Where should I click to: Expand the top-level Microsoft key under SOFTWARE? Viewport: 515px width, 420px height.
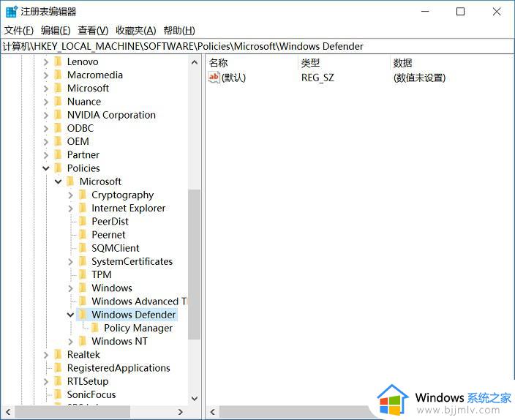(x=46, y=89)
